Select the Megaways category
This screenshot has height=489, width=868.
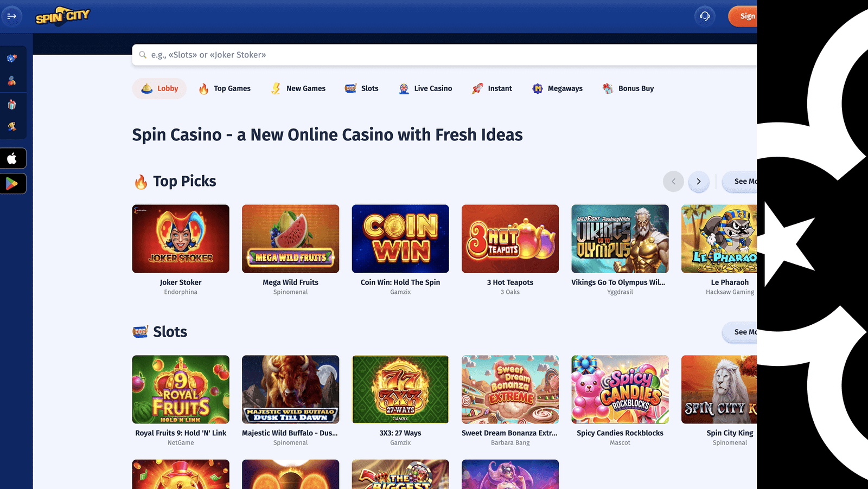coord(558,88)
